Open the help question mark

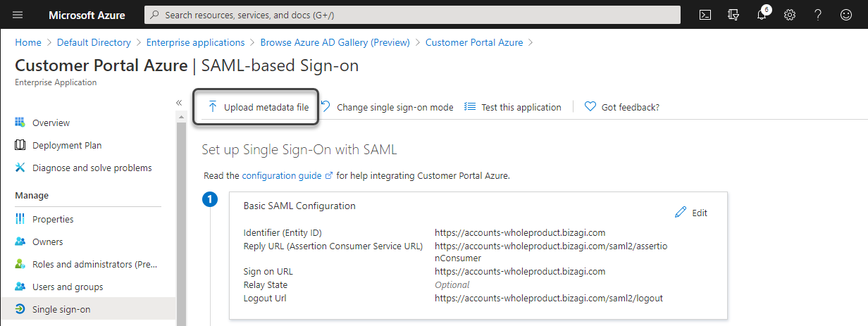click(x=818, y=15)
